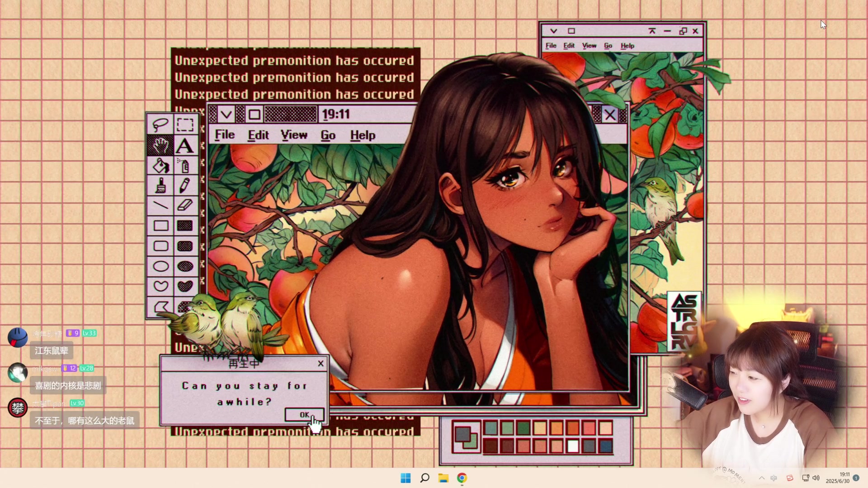Open the volume speaker tray icon
The width and height of the screenshot is (868, 488).
pos(816,478)
